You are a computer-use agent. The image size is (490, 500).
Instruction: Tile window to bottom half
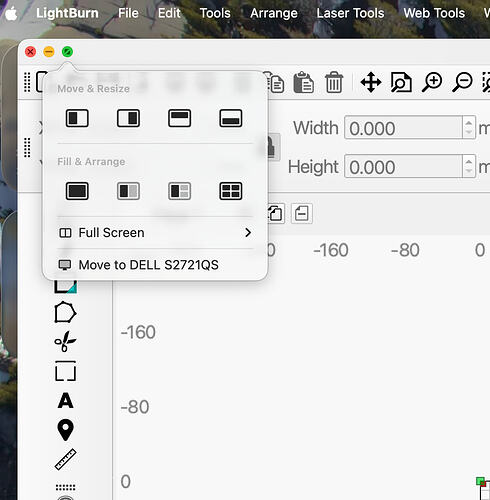tap(231, 118)
